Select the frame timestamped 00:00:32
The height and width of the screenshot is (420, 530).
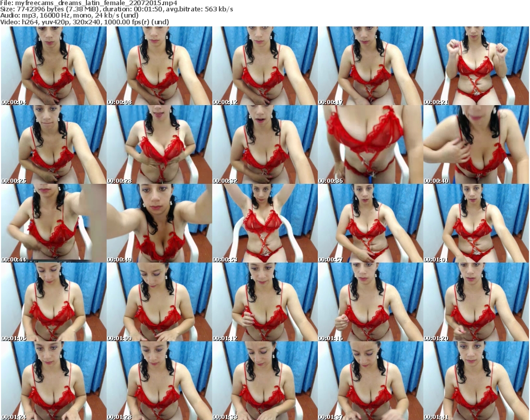[265, 144]
